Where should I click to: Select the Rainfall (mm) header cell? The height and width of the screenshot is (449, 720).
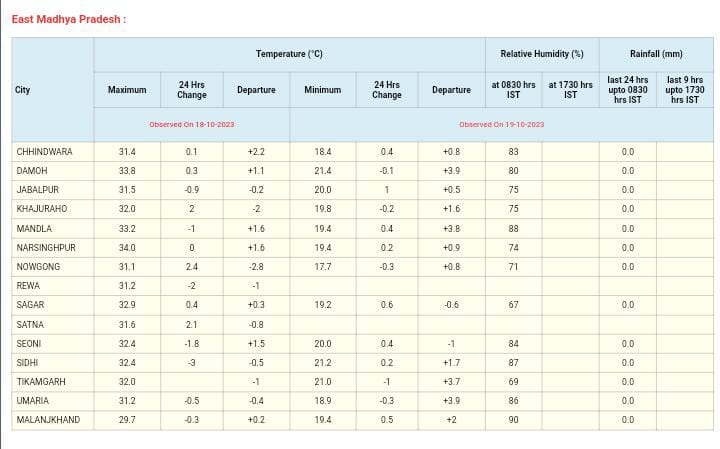pos(656,54)
